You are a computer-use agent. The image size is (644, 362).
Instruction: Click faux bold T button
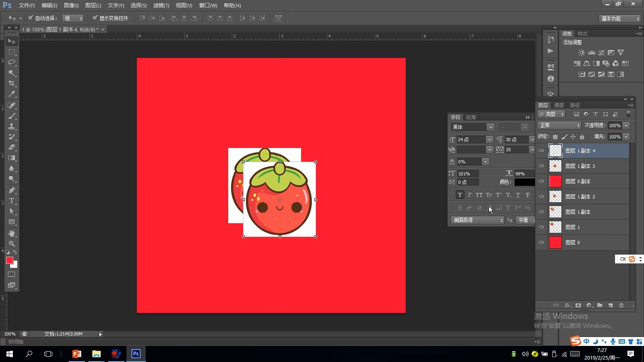click(x=460, y=195)
